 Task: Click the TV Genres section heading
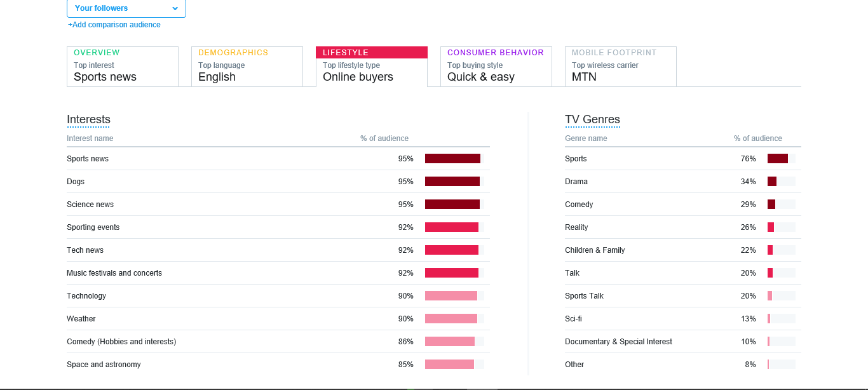(x=592, y=119)
